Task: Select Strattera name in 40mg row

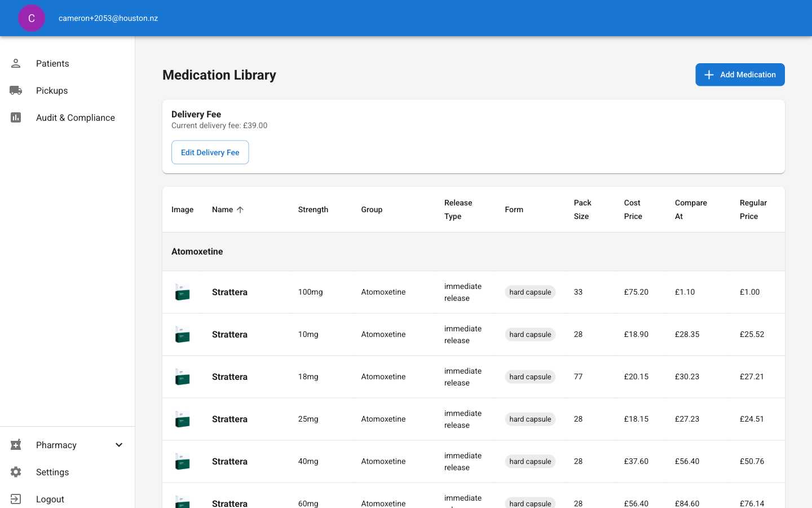Action: 230,461
